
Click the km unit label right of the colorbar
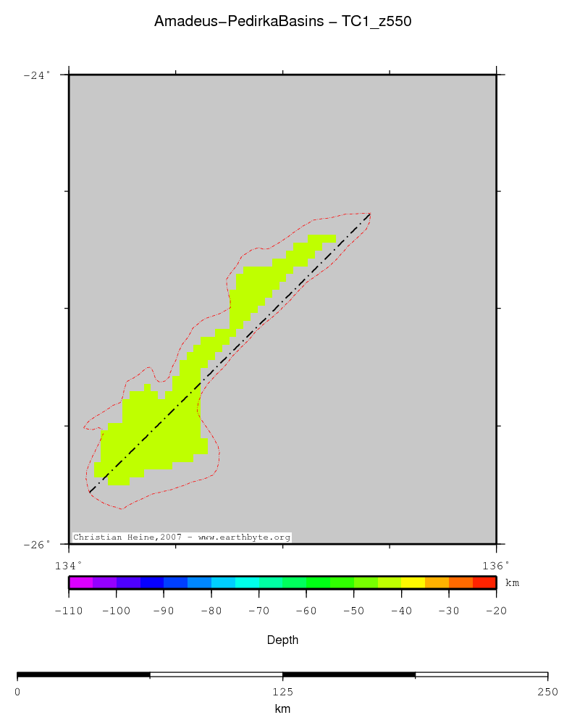(512, 583)
